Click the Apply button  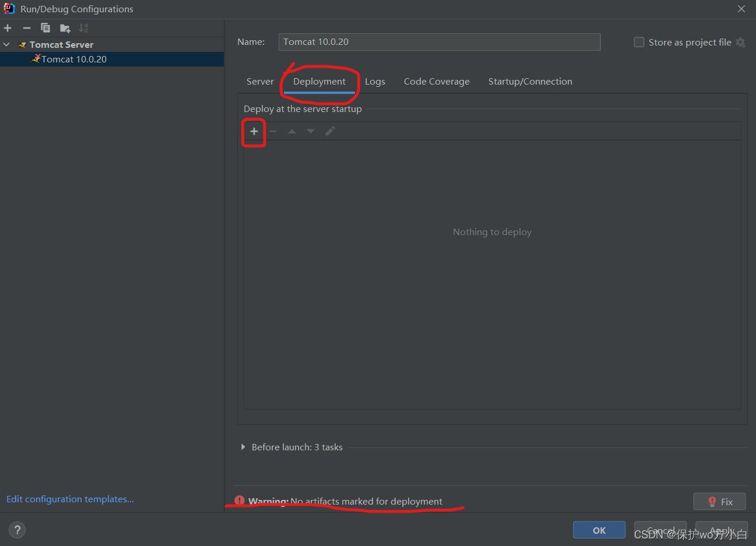pyautogui.click(x=722, y=530)
